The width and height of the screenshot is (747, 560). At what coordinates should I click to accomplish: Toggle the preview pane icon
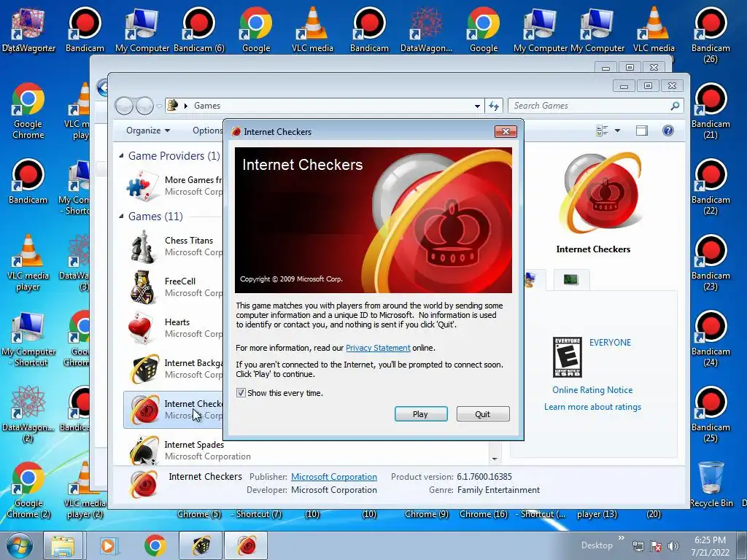(x=642, y=131)
